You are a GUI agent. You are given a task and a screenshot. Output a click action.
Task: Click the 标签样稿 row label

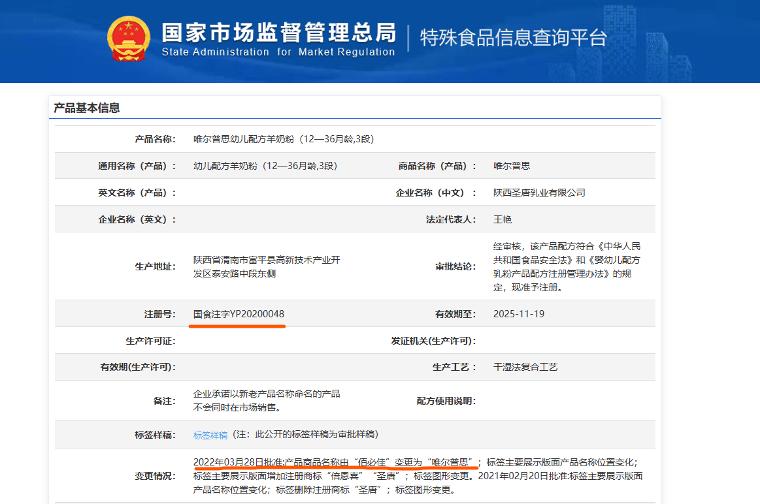(155, 435)
